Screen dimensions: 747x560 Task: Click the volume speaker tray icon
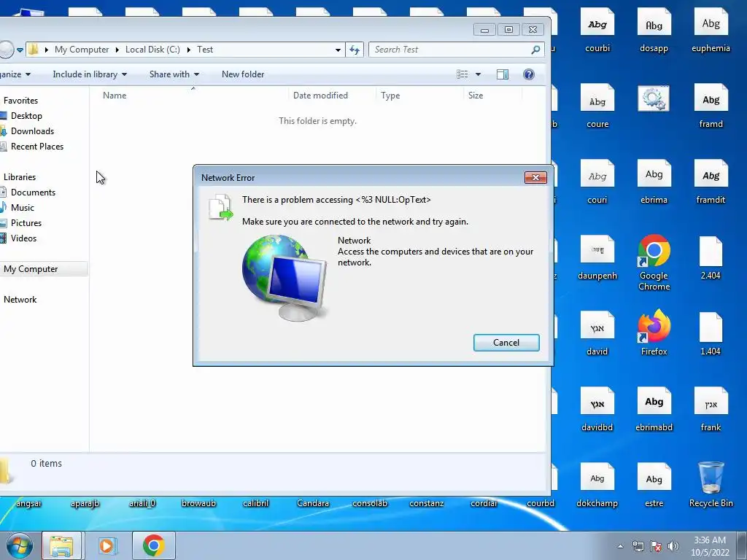point(673,546)
